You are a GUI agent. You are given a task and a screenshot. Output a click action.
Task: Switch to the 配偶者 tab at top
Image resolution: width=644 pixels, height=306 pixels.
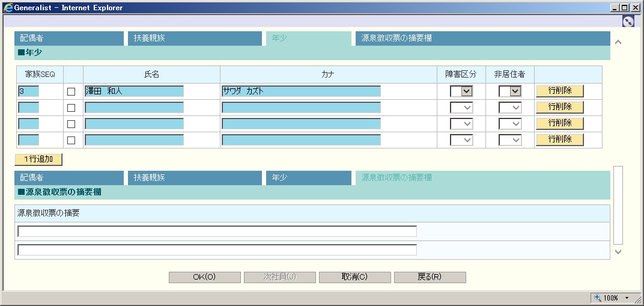point(68,38)
